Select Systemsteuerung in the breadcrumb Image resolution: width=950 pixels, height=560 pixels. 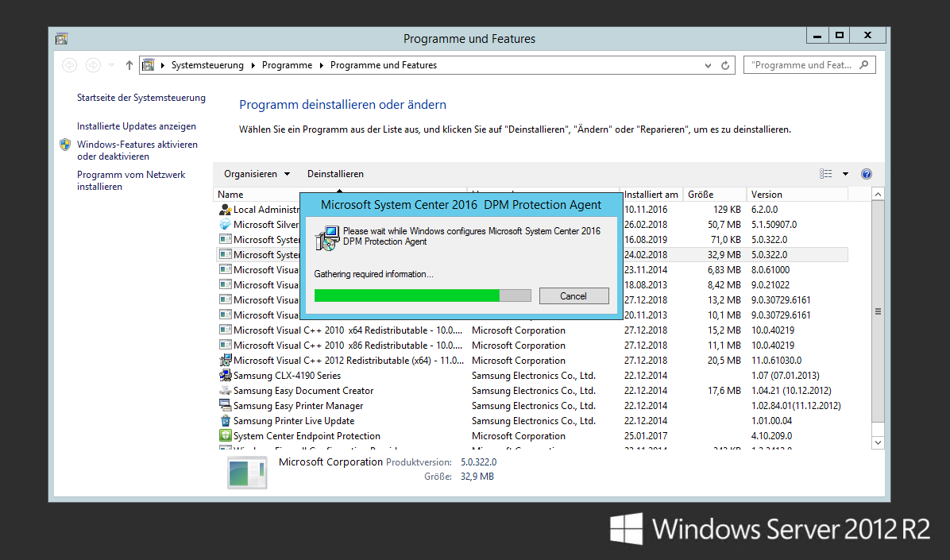[x=207, y=65]
